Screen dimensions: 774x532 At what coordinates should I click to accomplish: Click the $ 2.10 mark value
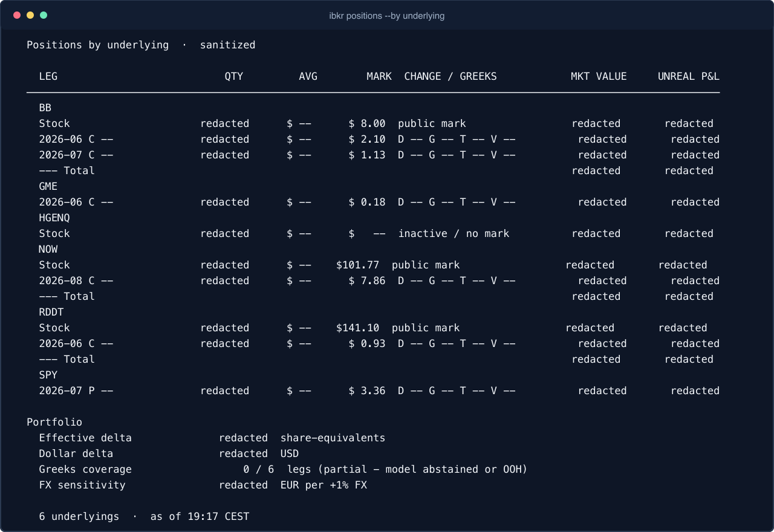click(367, 139)
